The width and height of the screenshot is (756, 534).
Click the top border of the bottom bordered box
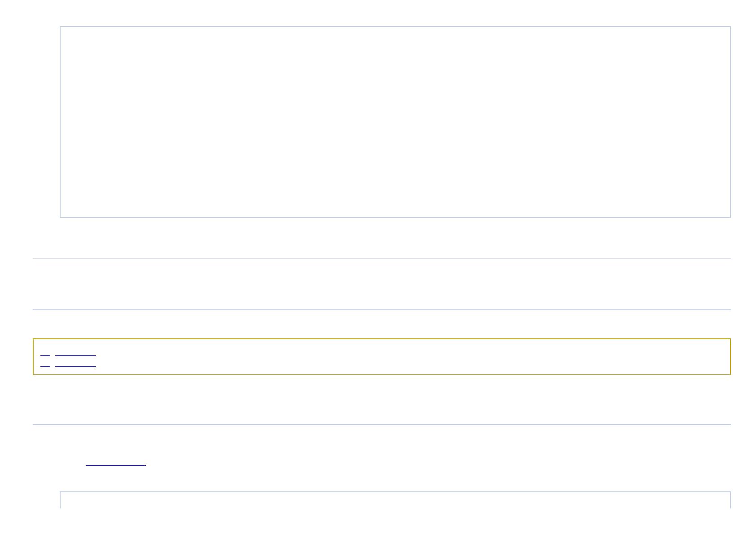(x=395, y=492)
